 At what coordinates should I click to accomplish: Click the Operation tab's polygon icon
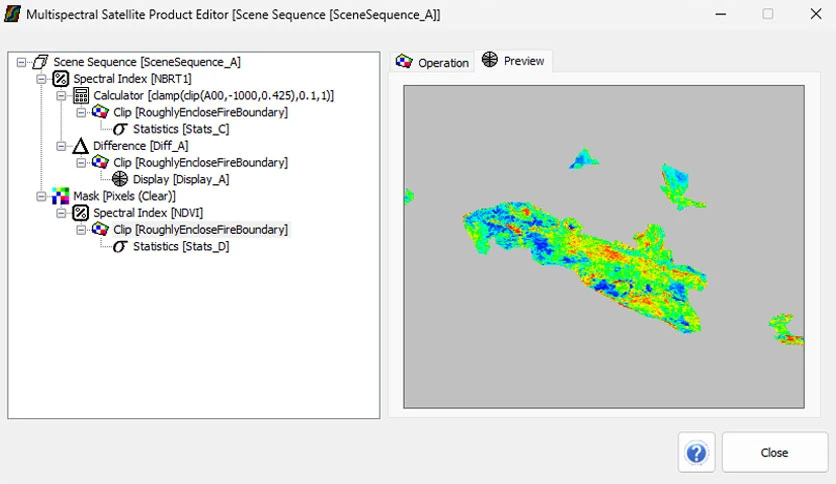pyautogui.click(x=404, y=62)
